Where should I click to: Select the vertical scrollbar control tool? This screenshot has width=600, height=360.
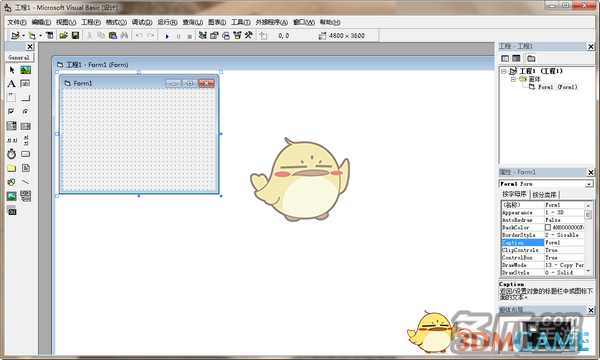coord(26,140)
